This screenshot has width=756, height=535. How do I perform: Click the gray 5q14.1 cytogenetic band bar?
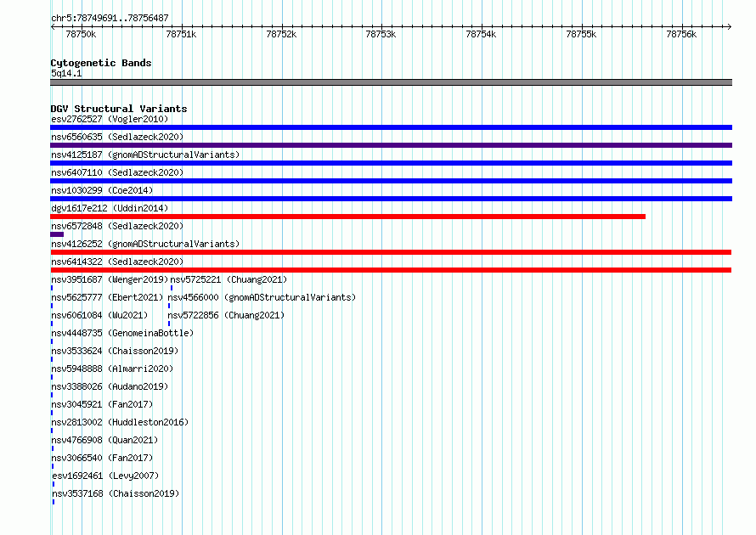click(391, 82)
